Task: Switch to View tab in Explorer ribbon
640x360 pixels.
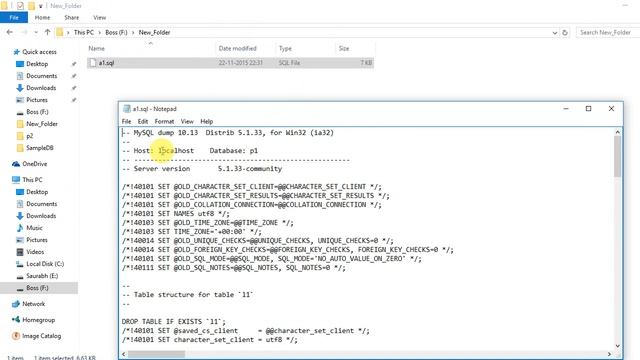Action: pyautogui.click(x=100, y=18)
